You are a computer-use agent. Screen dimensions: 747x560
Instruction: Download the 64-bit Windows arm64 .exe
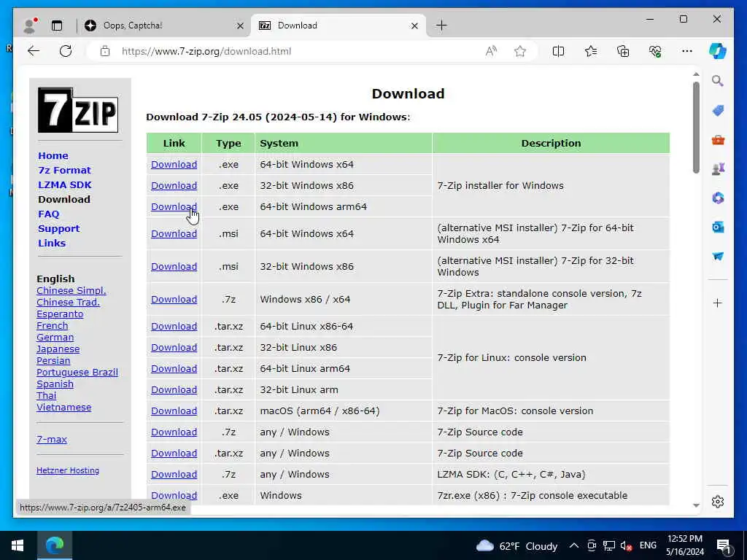[174, 206]
